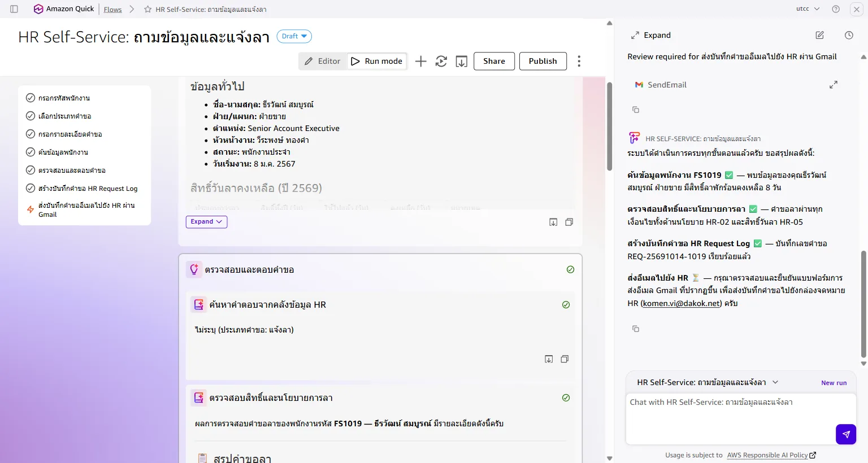Click the export icon beside Share
This screenshot has height=463, width=868.
point(462,61)
